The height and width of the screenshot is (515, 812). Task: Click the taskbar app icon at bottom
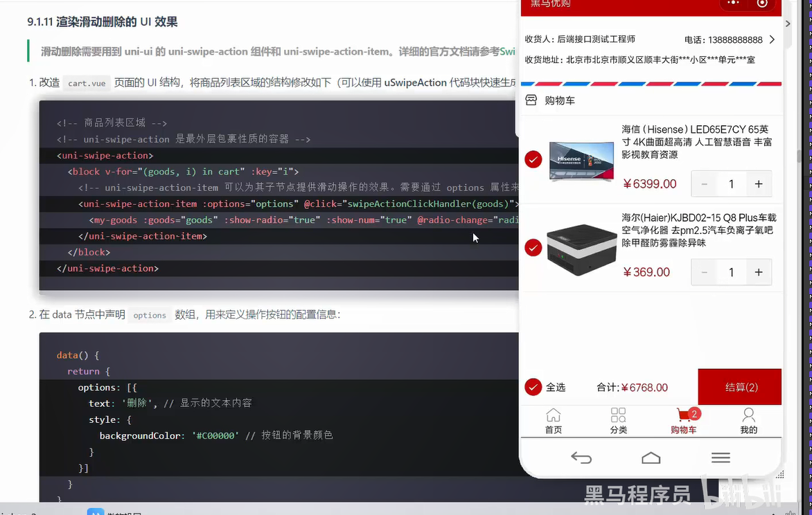click(96, 512)
